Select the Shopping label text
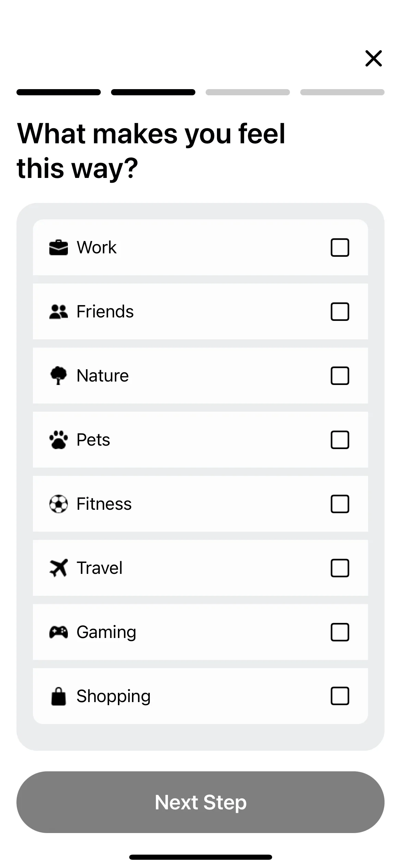401x868 pixels. 113,697
